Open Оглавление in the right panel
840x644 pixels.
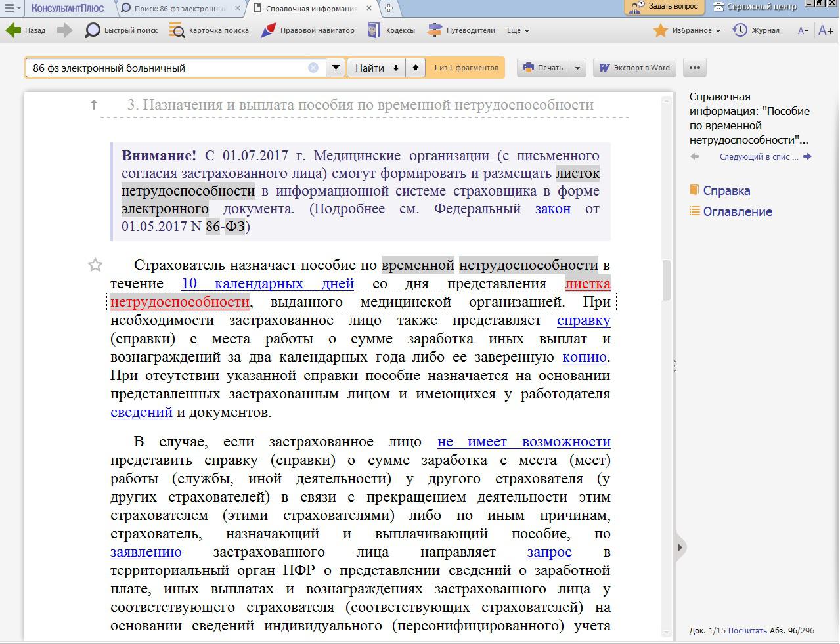(x=737, y=212)
